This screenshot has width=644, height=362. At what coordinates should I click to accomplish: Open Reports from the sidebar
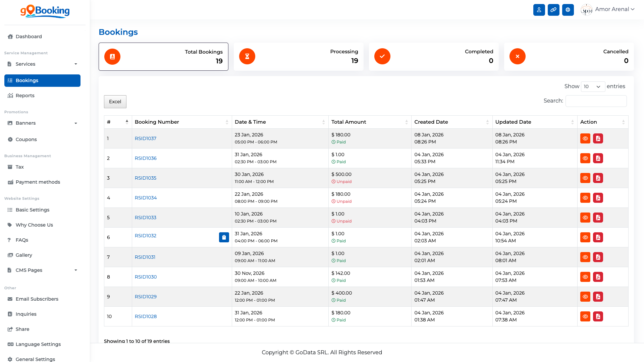(25, 96)
